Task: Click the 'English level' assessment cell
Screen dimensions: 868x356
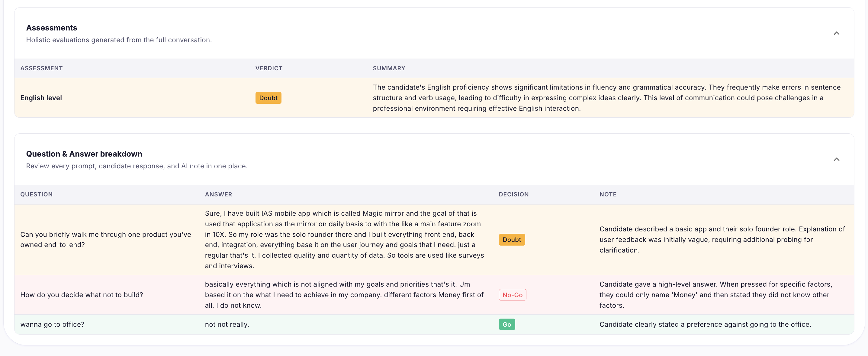Action: click(x=41, y=98)
